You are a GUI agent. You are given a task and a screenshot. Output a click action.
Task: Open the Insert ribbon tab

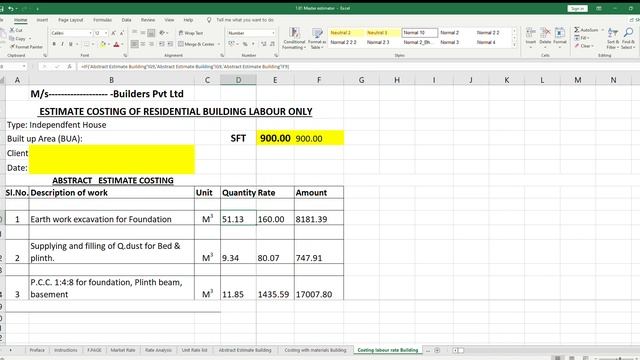[42, 20]
